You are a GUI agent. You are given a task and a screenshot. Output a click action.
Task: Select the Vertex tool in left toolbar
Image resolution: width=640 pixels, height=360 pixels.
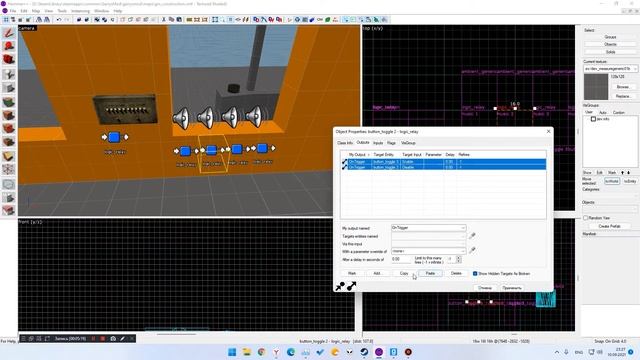[x=9, y=169]
